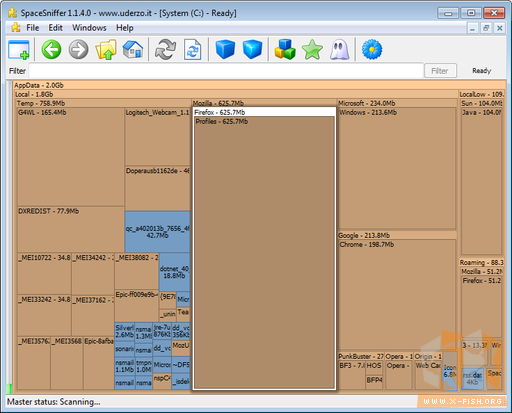The image size is (512, 413).
Task: Go forward with the gray arrow
Action: point(79,50)
